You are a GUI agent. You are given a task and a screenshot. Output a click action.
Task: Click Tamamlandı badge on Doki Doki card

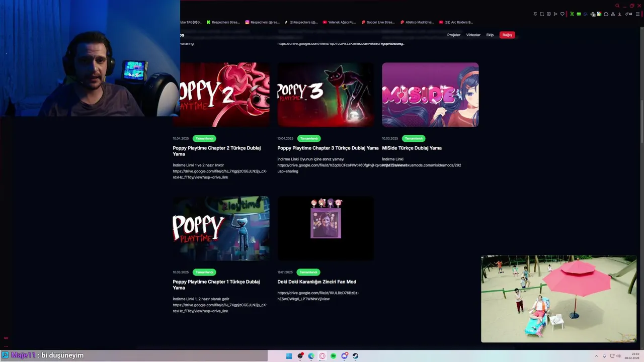308,272
